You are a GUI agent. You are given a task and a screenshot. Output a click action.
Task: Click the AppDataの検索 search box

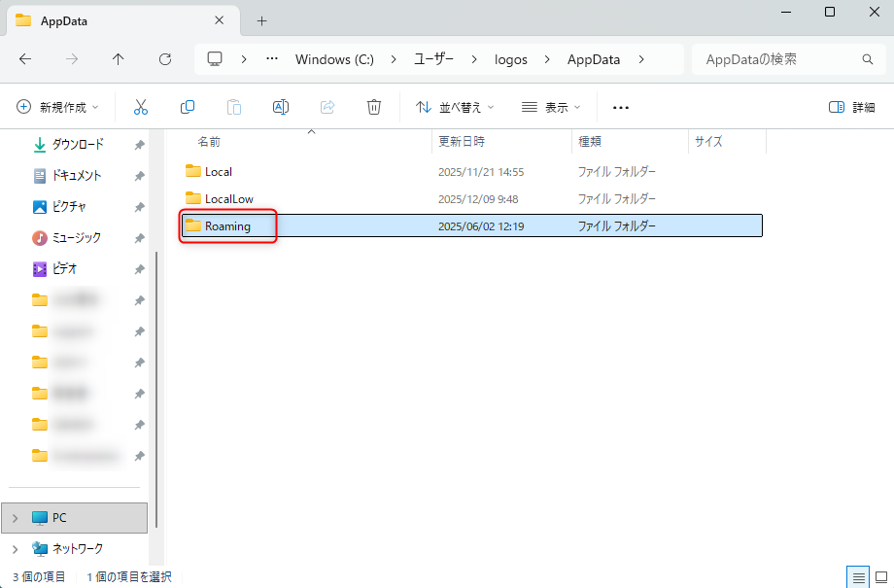click(x=787, y=59)
